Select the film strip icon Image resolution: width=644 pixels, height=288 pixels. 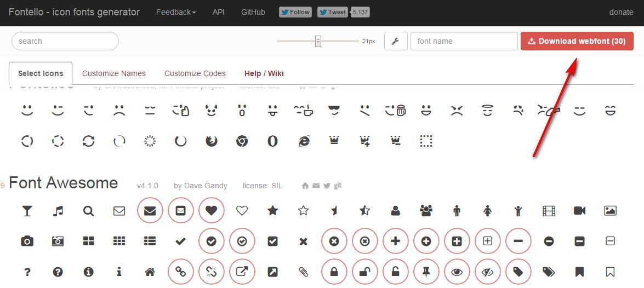pyautogui.click(x=549, y=211)
